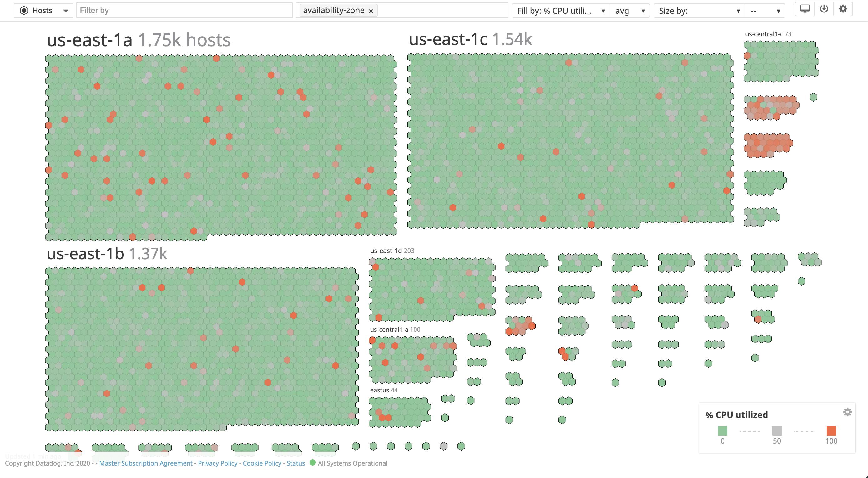
Task: Click the Filter by search field
Action: click(185, 10)
